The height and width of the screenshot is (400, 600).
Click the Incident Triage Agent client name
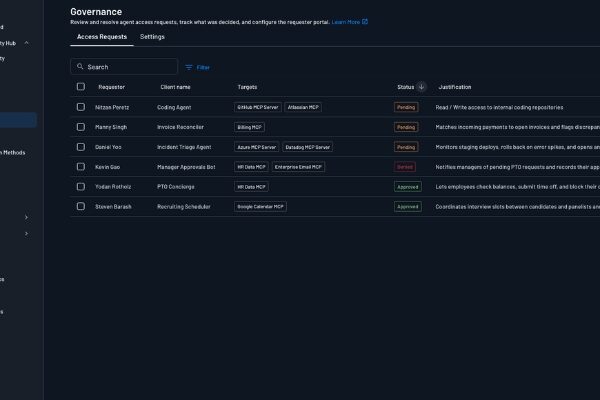[184, 147]
